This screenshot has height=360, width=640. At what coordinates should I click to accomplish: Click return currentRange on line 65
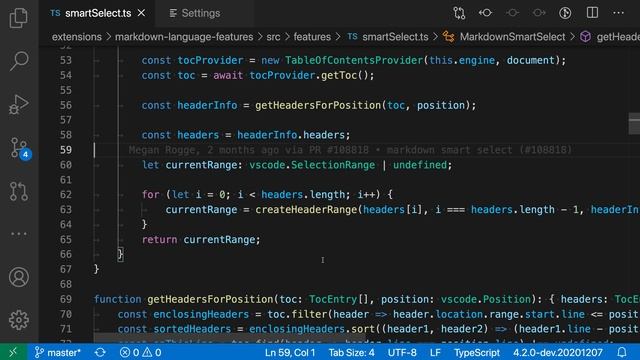(201, 240)
